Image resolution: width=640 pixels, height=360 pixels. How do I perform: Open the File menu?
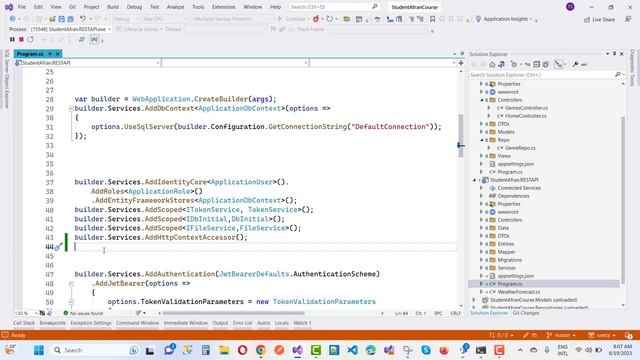tap(22, 7)
